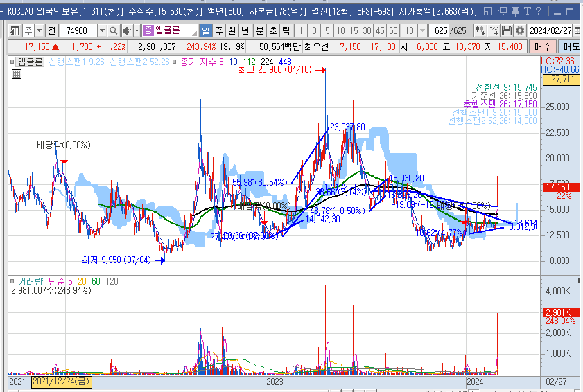This screenshot has height=392, width=583.
Task: Open chart settings gear icon
Action: click(519, 30)
